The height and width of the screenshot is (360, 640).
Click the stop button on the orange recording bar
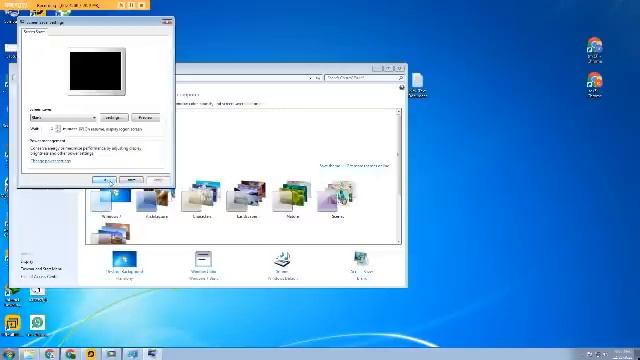pyautogui.click(x=142, y=5)
